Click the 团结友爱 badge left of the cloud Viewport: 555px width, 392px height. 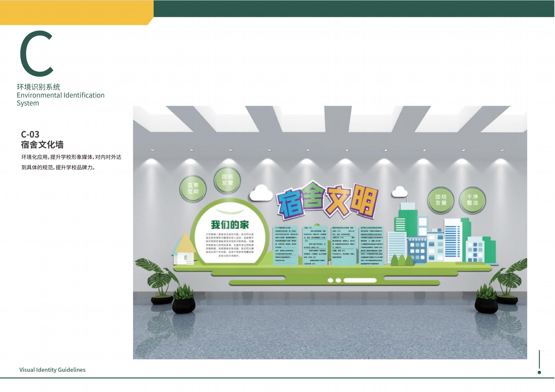click(227, 180)
